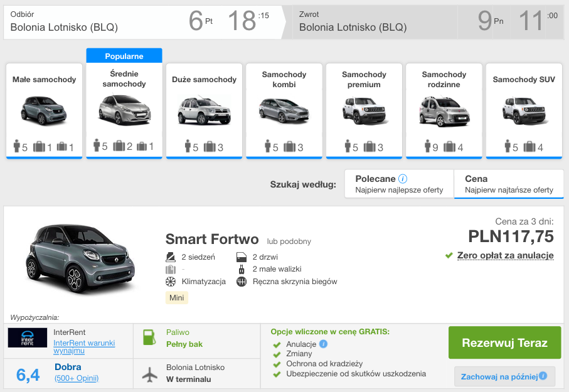Viewport: 569px width, 392px height.
Task: Sort results by Polecane
Action: (399, 184)
